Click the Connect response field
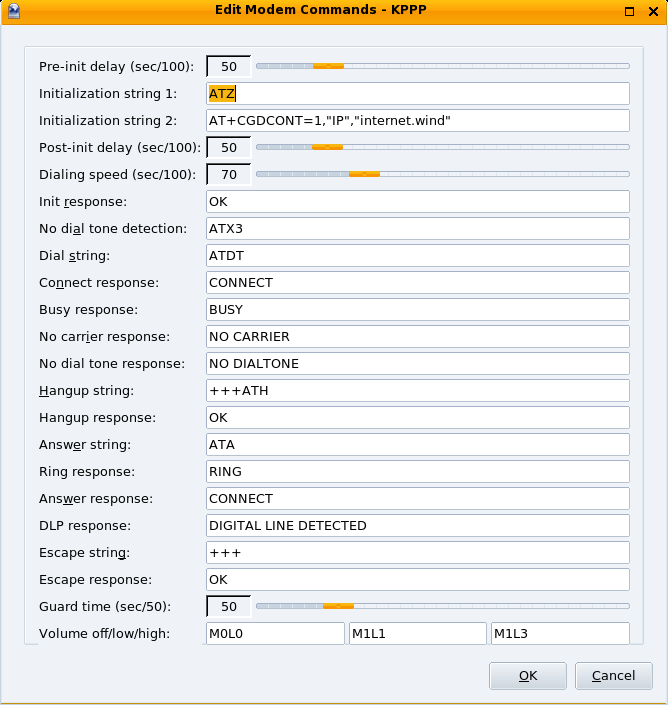The image size is (668, 705). coord(418,282)
